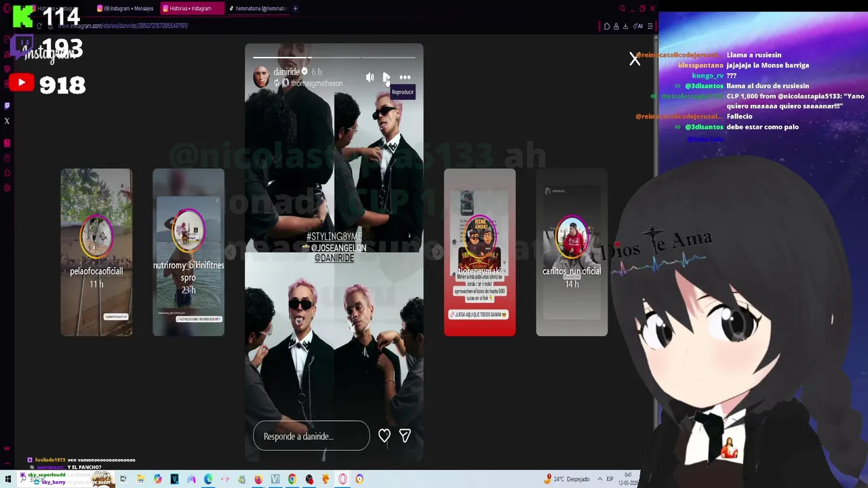This screenshot has height=488, width=868.
Task: Open a new browser tab with plus button
Action: [x=295, y=9]
